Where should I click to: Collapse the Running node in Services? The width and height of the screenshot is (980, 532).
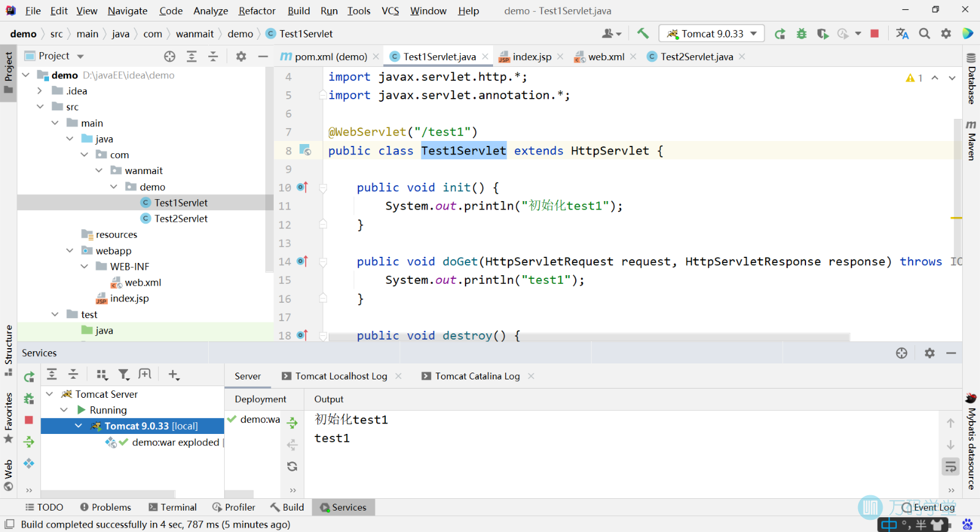click(64, 409)
